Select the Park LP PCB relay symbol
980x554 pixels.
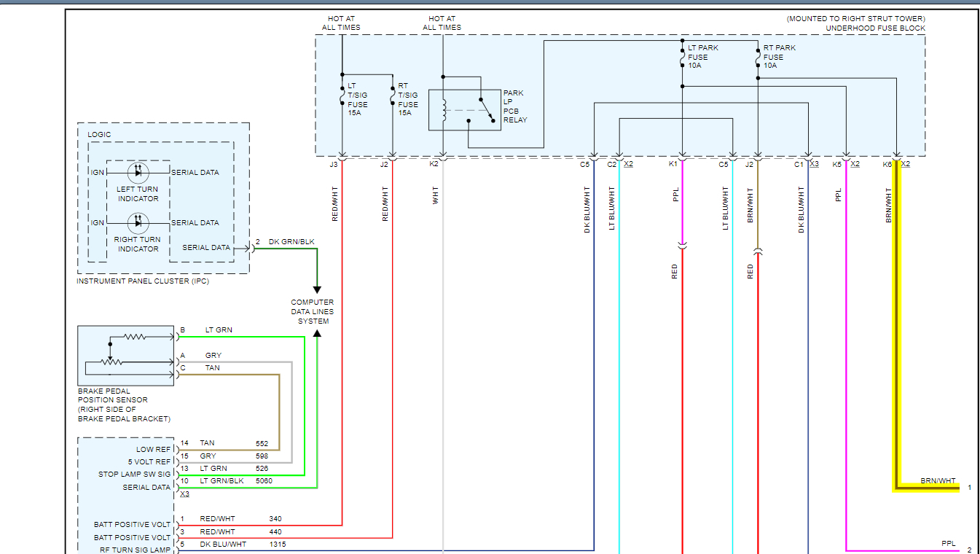tap(465, 110)
